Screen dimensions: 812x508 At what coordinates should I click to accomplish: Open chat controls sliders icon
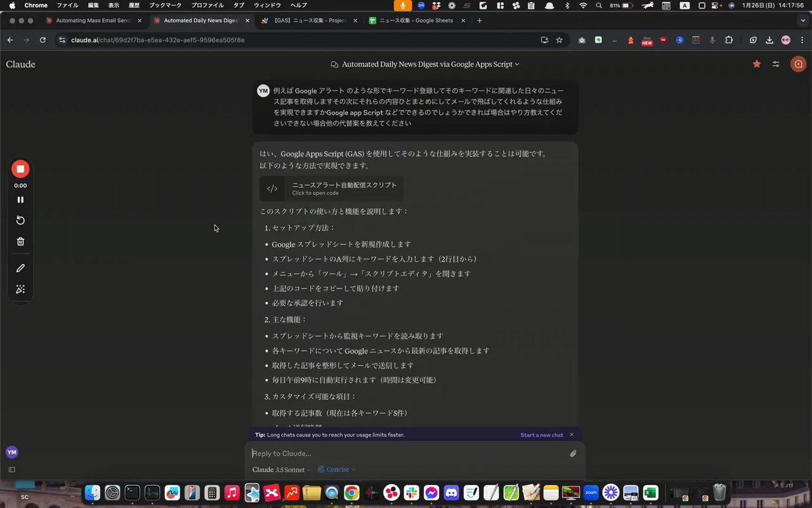[x=776, y=64]
